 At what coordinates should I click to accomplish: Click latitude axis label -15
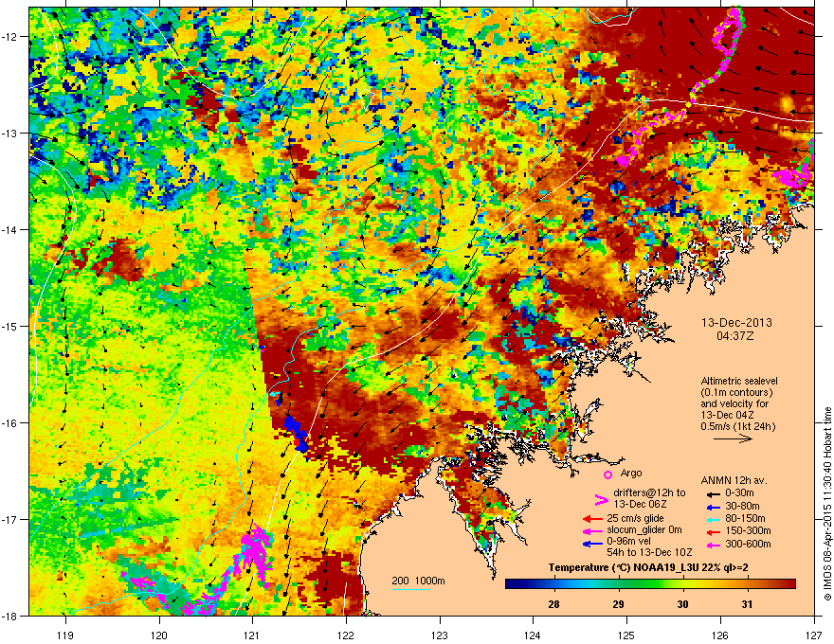click(x=9, y=326)
